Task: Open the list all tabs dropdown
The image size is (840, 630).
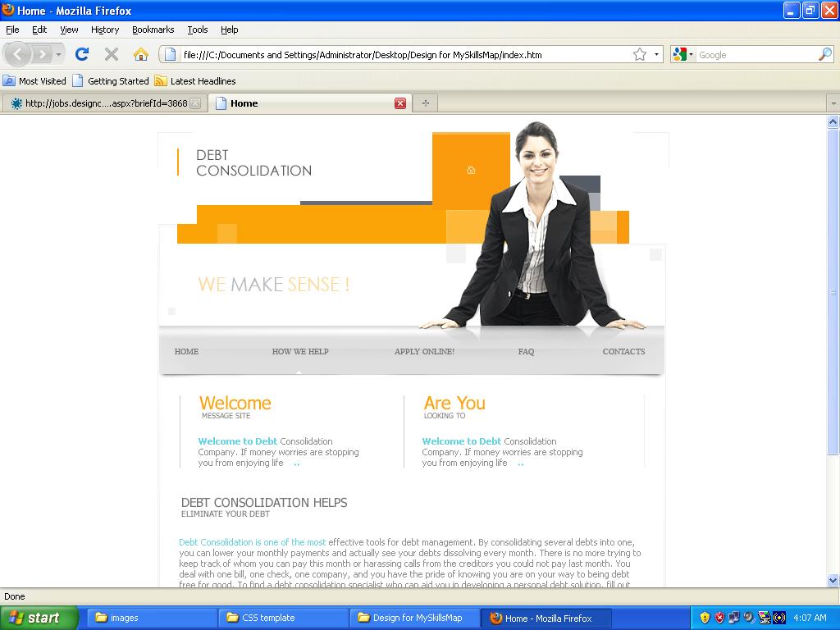Action: pyautogui.click(x=833, y=103)
